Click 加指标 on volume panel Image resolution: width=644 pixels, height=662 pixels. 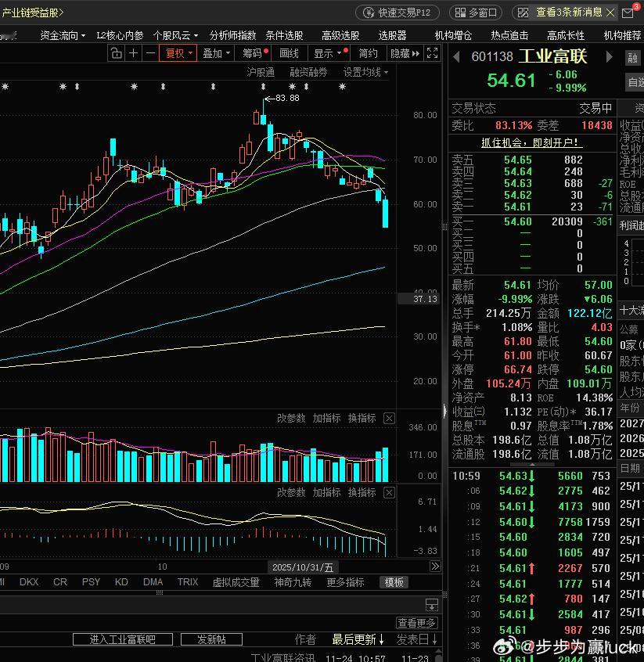coord(326,419)
